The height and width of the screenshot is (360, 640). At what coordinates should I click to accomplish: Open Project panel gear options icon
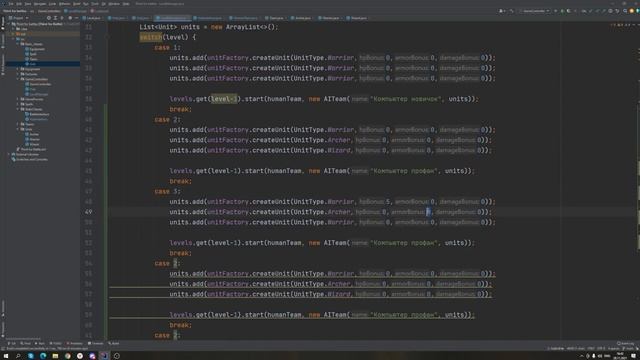pyautogui.click(x=70, y=18)
